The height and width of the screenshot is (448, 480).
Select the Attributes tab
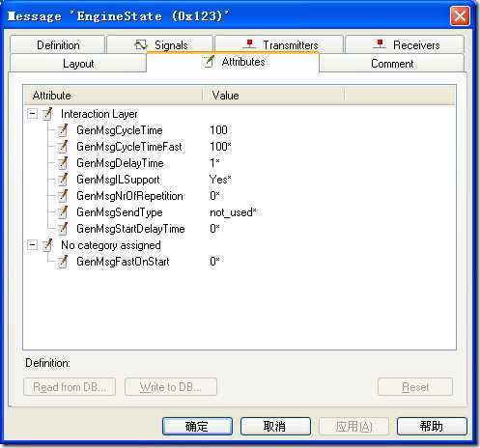[233, 62]
